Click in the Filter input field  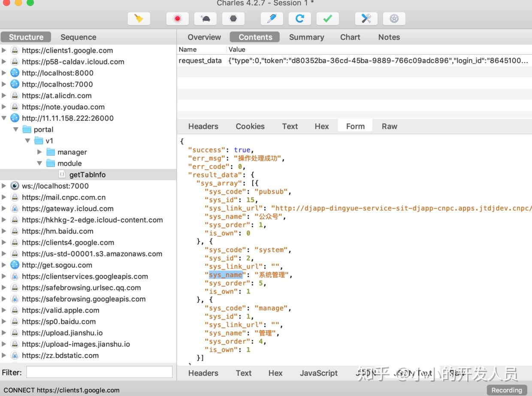(x=99, y=372)
